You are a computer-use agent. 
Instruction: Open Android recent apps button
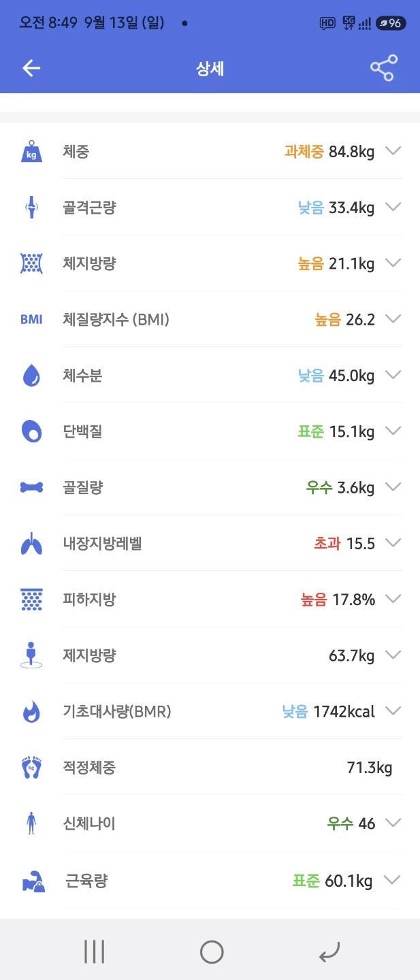94,951
